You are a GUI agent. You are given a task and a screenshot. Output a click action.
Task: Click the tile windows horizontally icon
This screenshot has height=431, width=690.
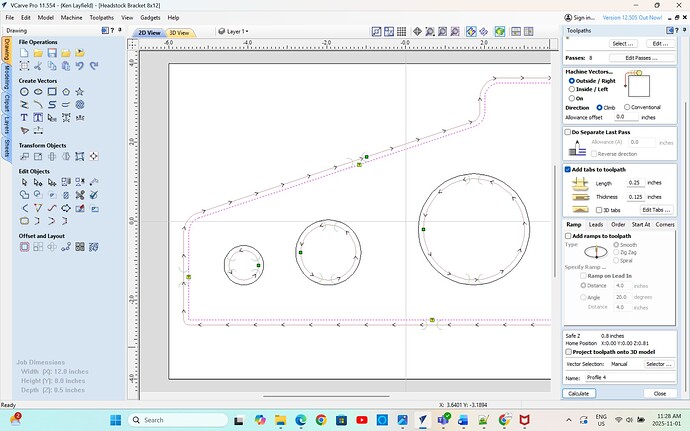516,31
